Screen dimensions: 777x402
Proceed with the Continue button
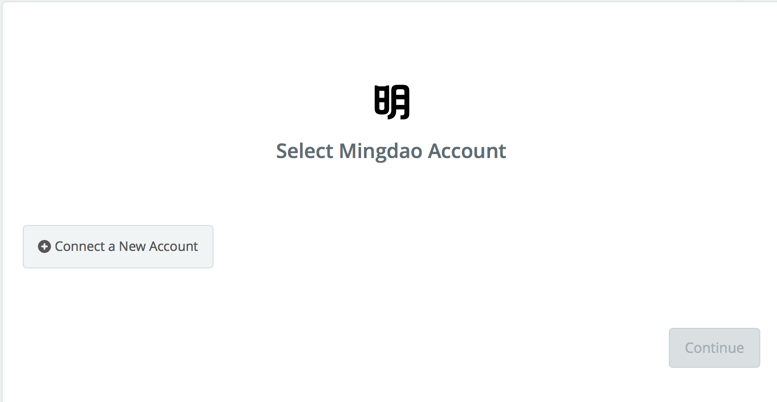pos(714,348)
